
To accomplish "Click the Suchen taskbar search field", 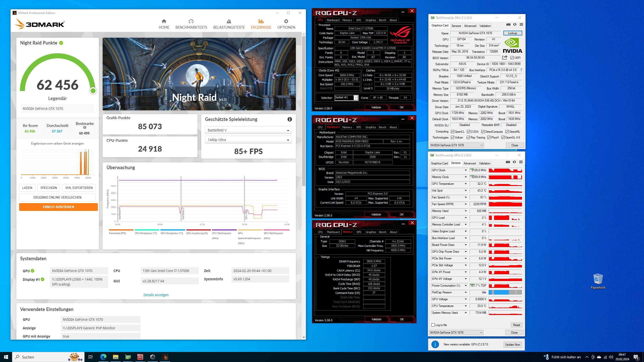I will point(48,357).
